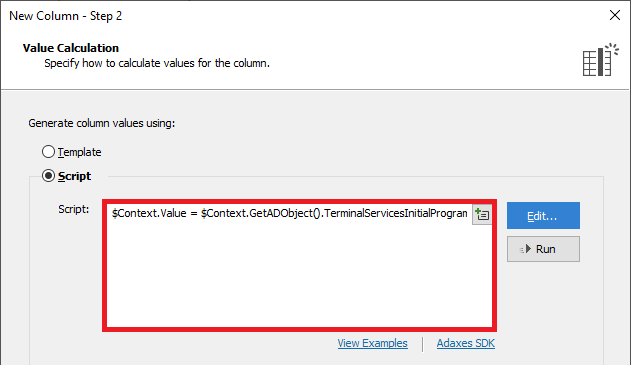Place cursor in the $Context.Value code line
This screenshot has height=365, width=631.
click(289, 213)
